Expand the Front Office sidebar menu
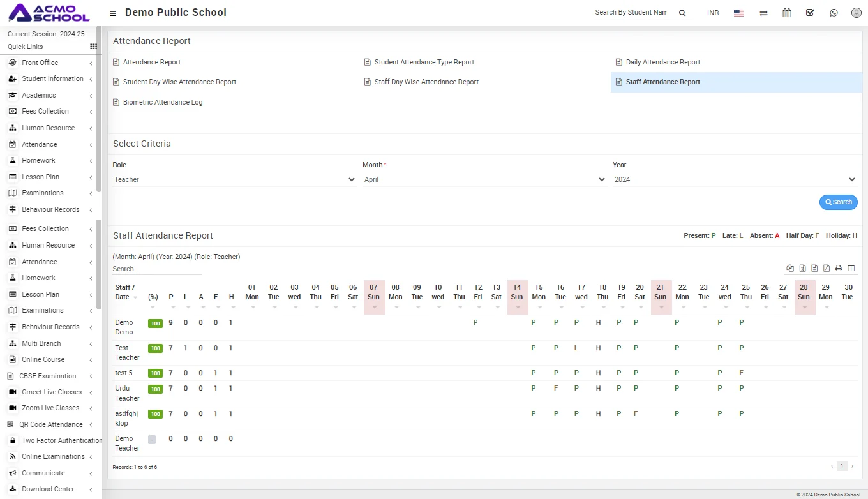The width and height of the screenshot is (868, 499). [40, 63]
